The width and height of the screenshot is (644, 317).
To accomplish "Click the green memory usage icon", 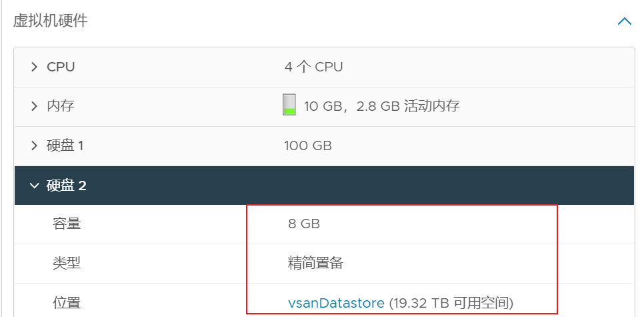I will click(x=289, y=105).
